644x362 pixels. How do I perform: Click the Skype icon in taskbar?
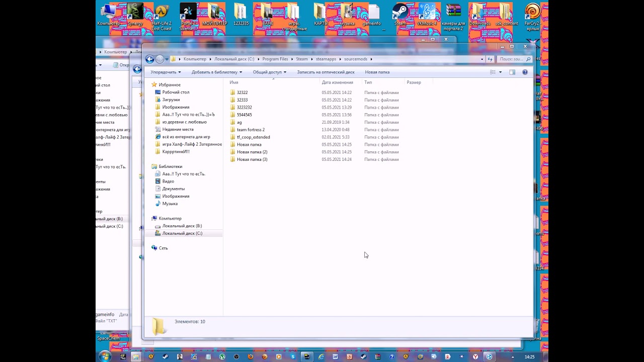coord(293,356)
